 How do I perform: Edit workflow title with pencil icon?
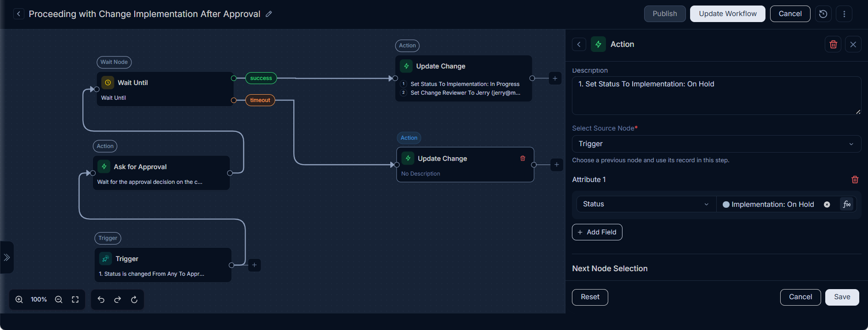(269, 14)
